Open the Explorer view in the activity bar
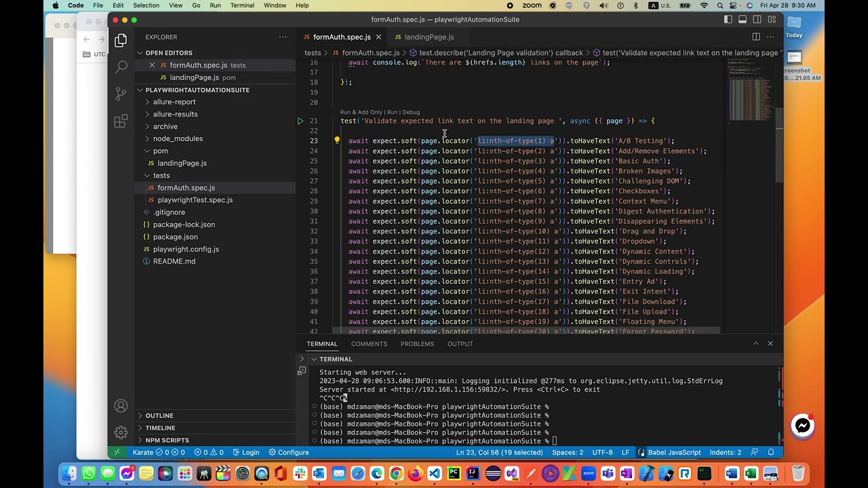Viewport: 868px width, 488px height. point(121,41)
